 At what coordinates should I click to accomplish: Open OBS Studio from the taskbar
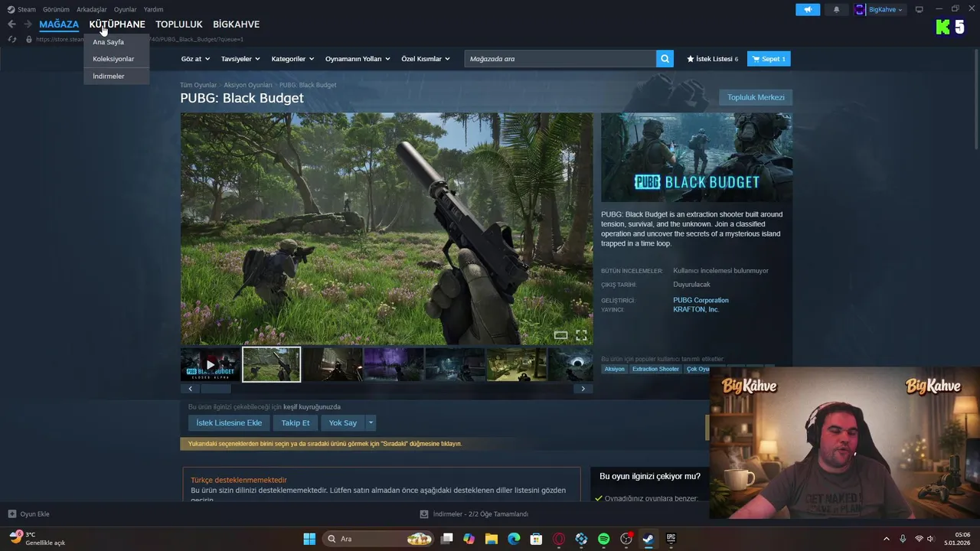[x=626, y=539]
